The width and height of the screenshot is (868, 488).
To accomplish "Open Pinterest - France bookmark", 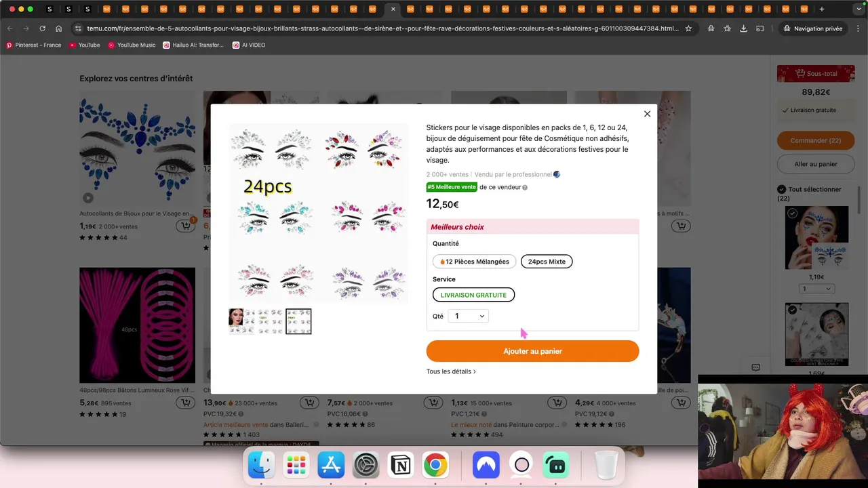I will point(33,45).
